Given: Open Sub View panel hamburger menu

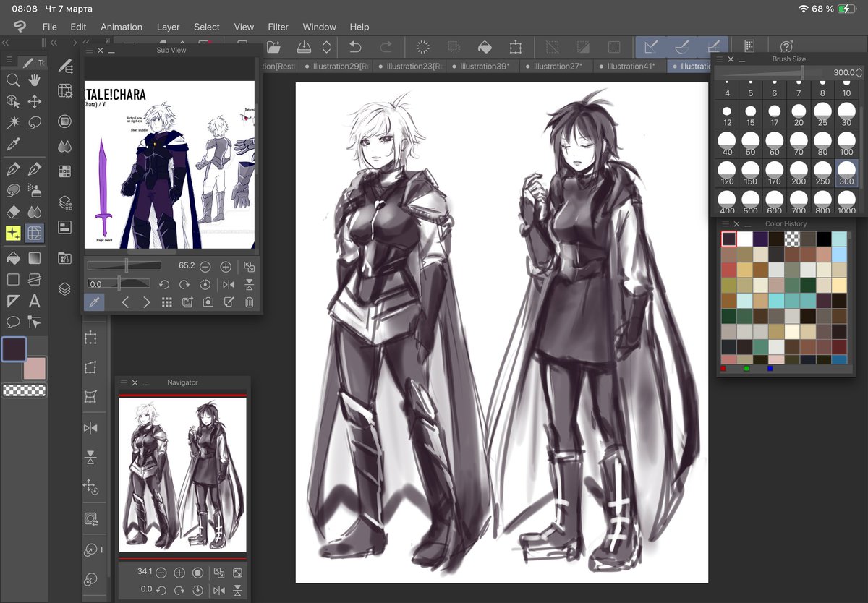Looking at the screenshot, I should point(89,51).
